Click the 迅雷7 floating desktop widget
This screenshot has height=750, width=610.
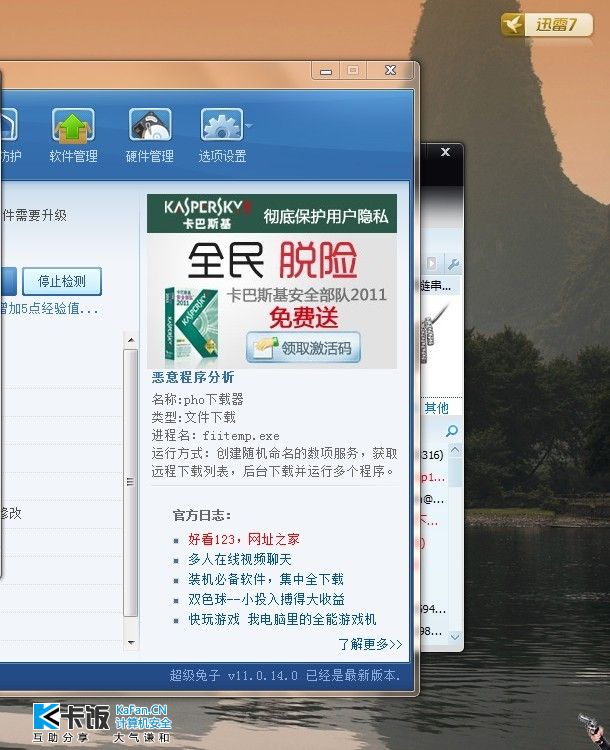tap(547, 25)
